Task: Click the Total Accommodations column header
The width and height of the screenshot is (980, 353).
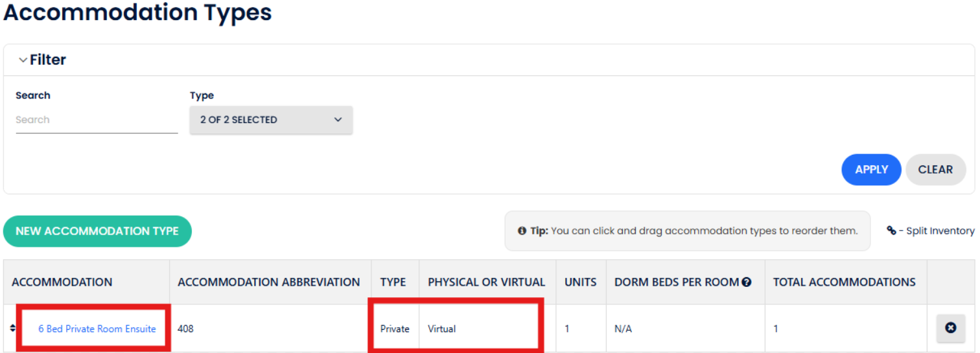Action: click(845, 282)
